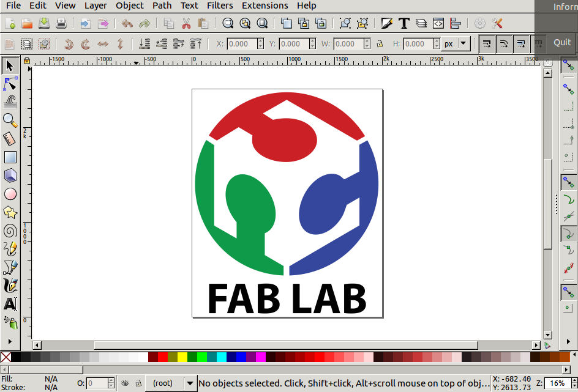
Task: Select the Measure ruler tool
Action: 10,139
